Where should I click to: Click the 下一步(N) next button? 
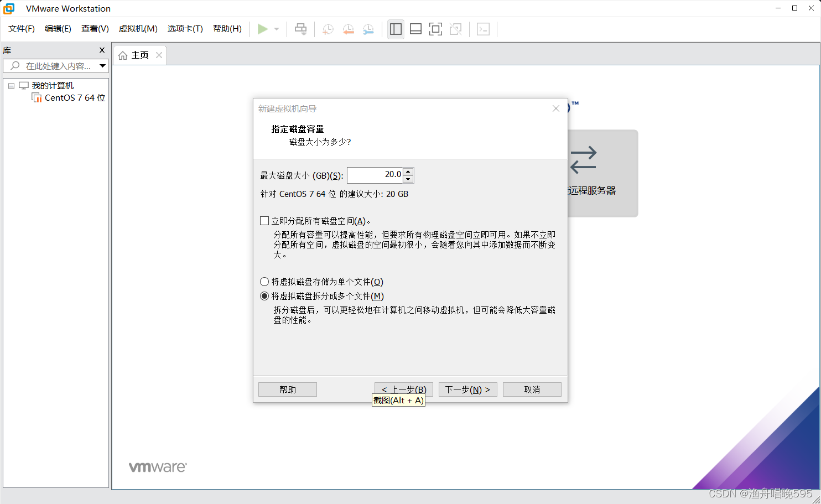[x=468, y=389]
